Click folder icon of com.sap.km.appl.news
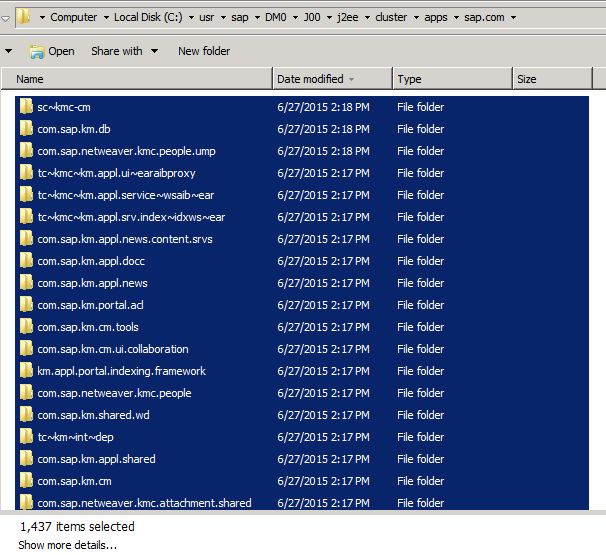 tap(26, 283)
